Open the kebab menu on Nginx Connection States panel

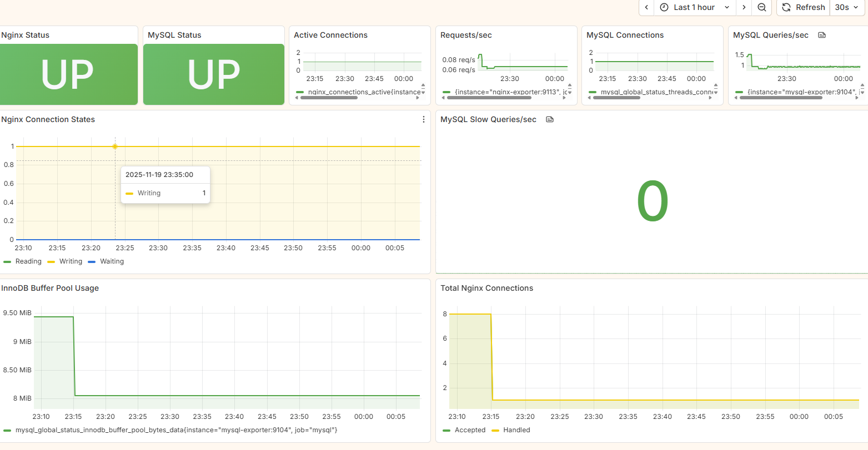[x=424, y=119]
